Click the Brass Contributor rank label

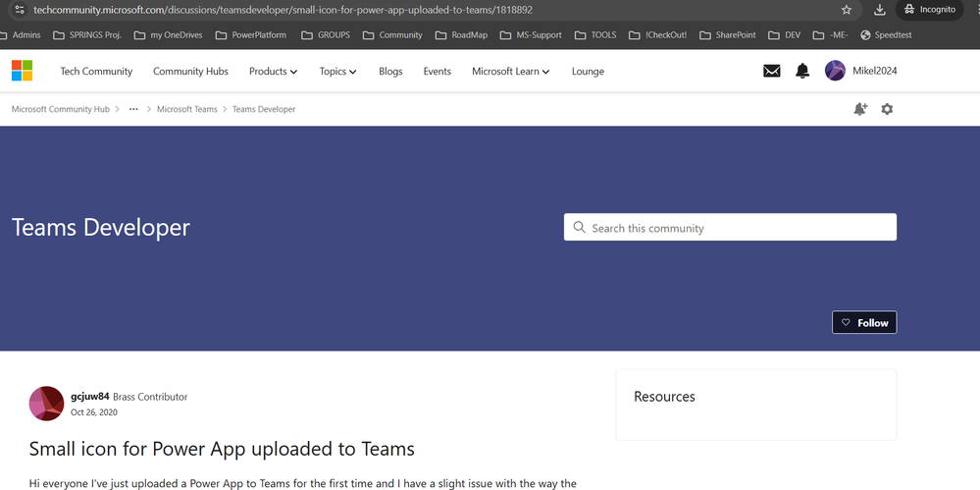tap(150, 397)
